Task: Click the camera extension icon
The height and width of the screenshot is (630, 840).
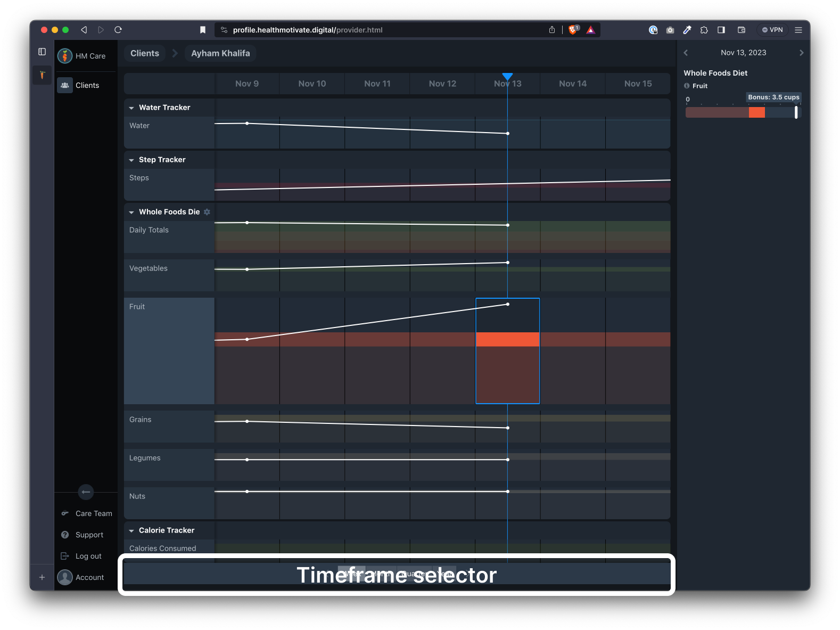Action: pos(670,30)
